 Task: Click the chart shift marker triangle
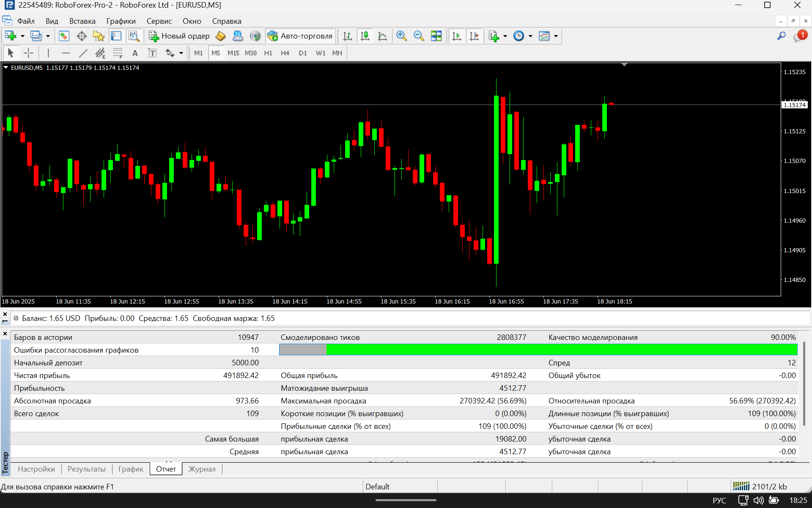point(624,65)
